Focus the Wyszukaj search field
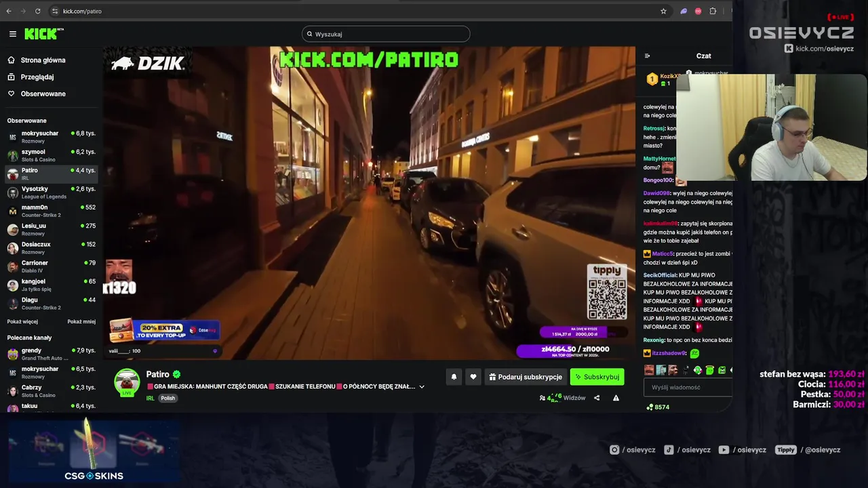Screen dimensions: 868x488 386,34
